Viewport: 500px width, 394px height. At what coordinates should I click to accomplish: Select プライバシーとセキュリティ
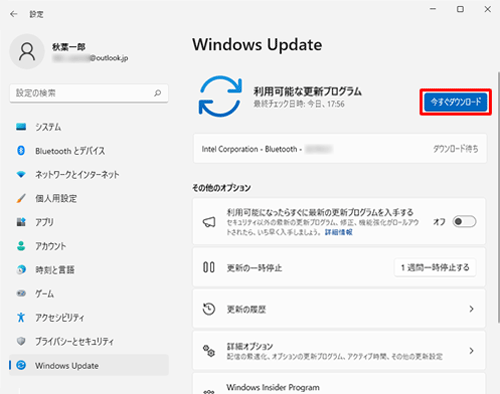point(89,341)
